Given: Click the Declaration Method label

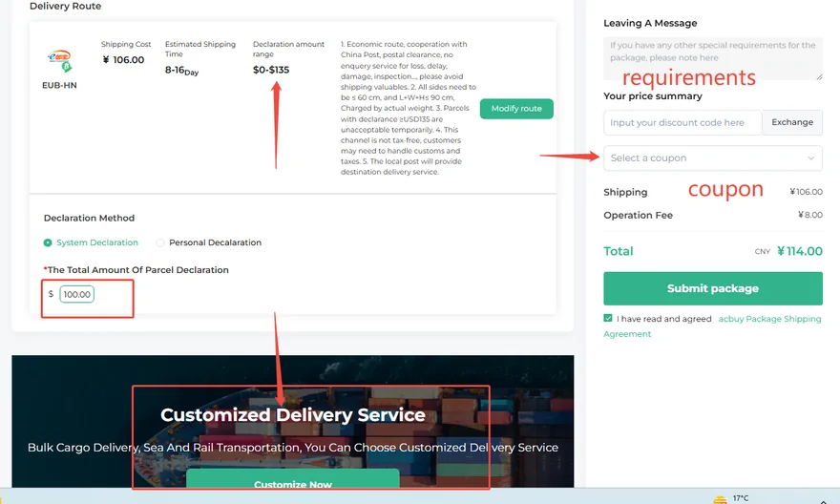Looking at the screenshot, I should click(89, 218).
